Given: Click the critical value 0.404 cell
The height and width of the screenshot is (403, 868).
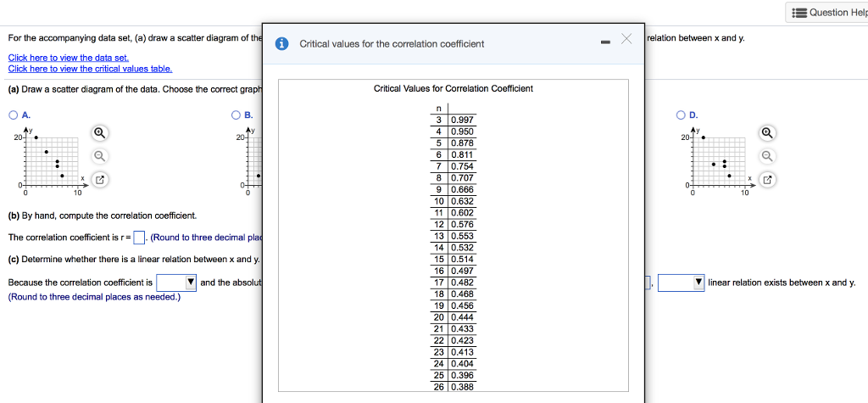Looking at the screenshot, I should click(x=462, y=363).
